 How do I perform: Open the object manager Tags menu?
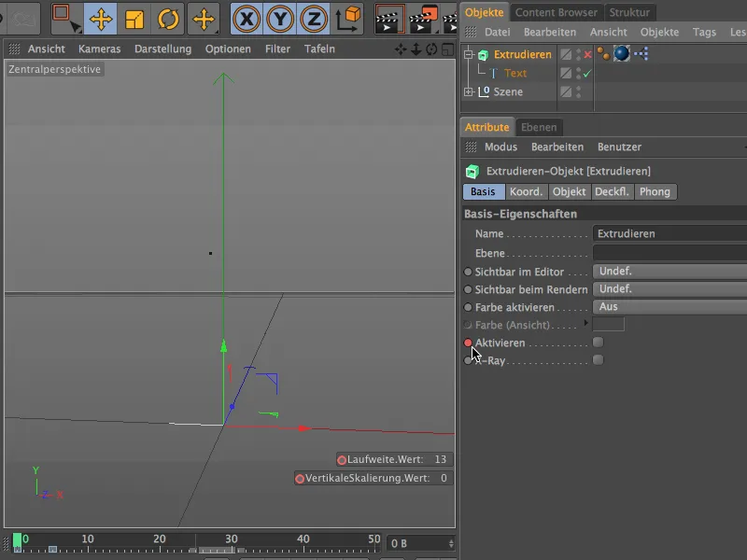(704, 33)
